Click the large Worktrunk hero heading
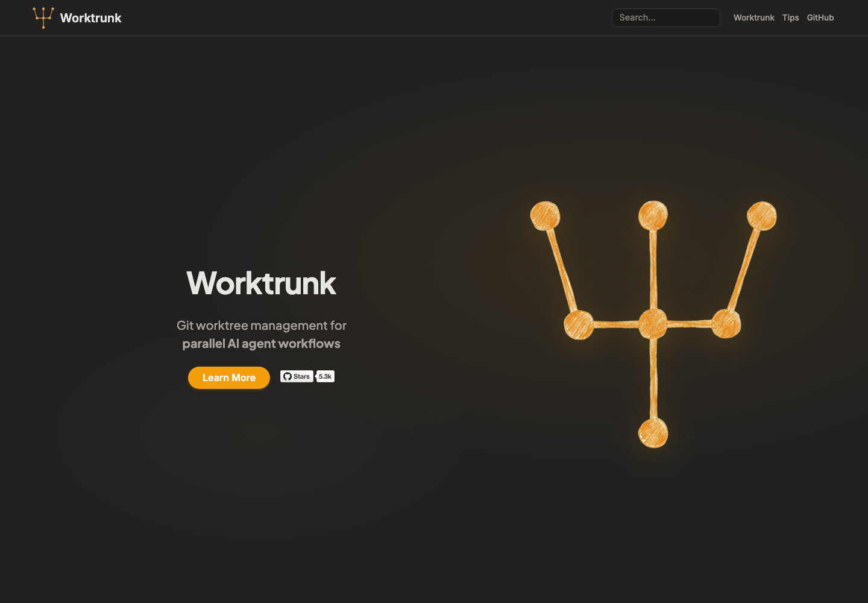 [261, 283]
